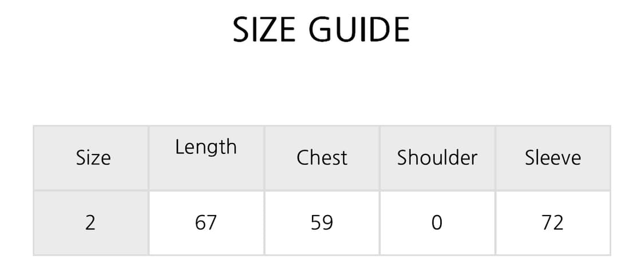The height and width of the screenshot is (274, 644).
Task: Click the Shoulder column header
Action: point(437,158)
